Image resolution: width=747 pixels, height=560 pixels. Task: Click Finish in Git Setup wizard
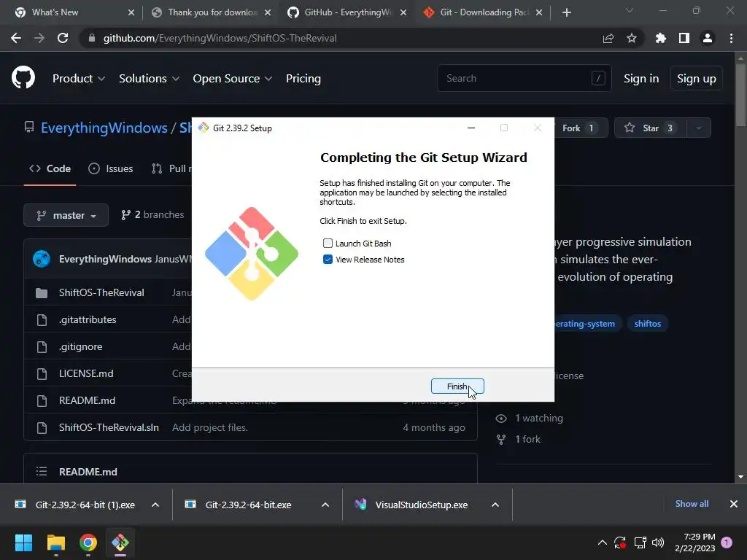(457, 386)
